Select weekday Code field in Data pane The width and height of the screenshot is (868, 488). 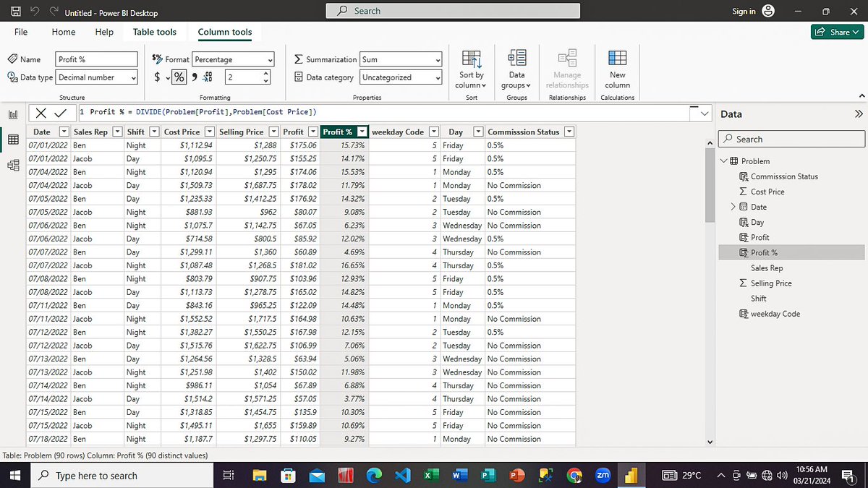point(775,314)
